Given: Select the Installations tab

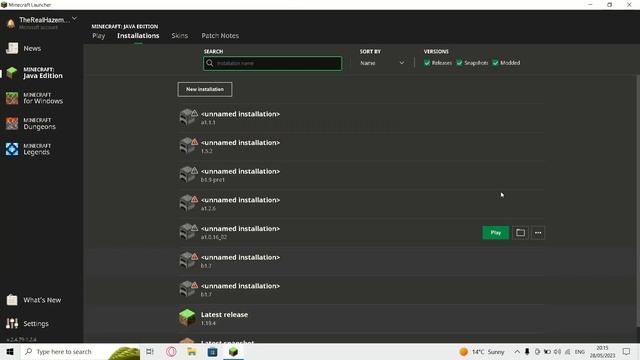Looking at the screenshot, I should [x=138, y=36].
